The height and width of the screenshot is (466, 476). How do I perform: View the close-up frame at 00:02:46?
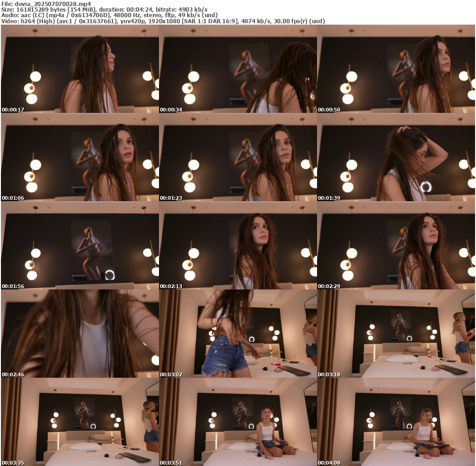[x=80, y=334]
